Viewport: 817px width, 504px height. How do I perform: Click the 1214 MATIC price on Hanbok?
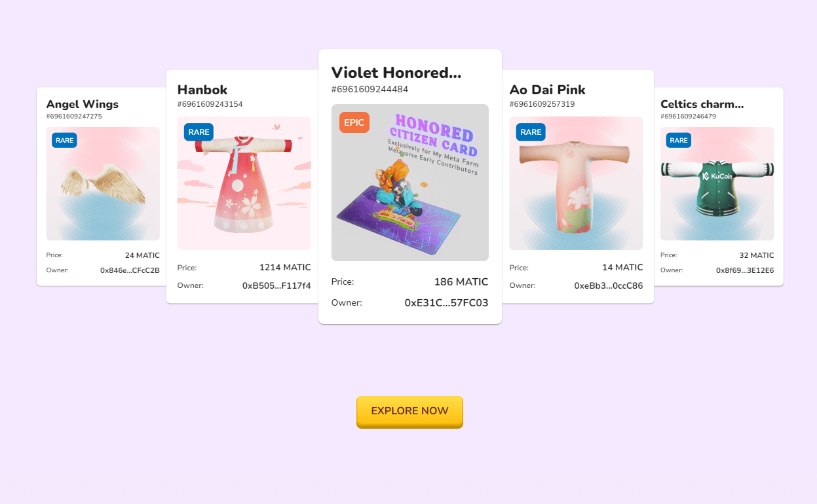(x=285, y=267)
